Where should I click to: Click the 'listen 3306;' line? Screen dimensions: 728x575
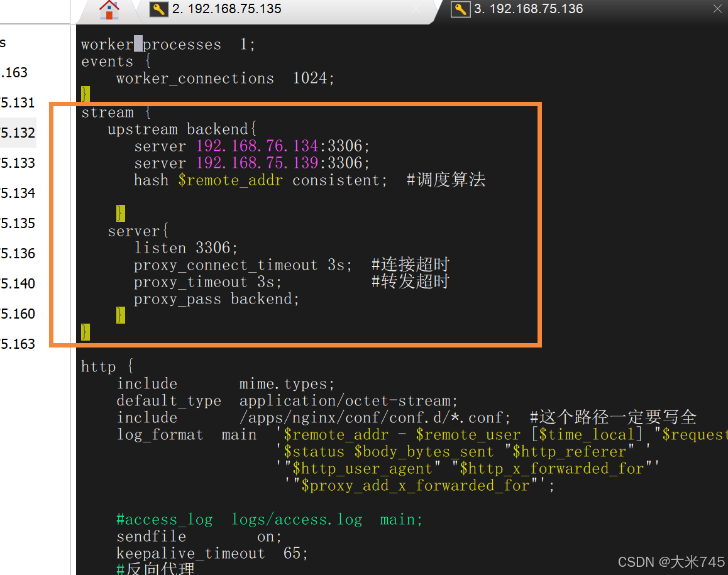point(185,248)
